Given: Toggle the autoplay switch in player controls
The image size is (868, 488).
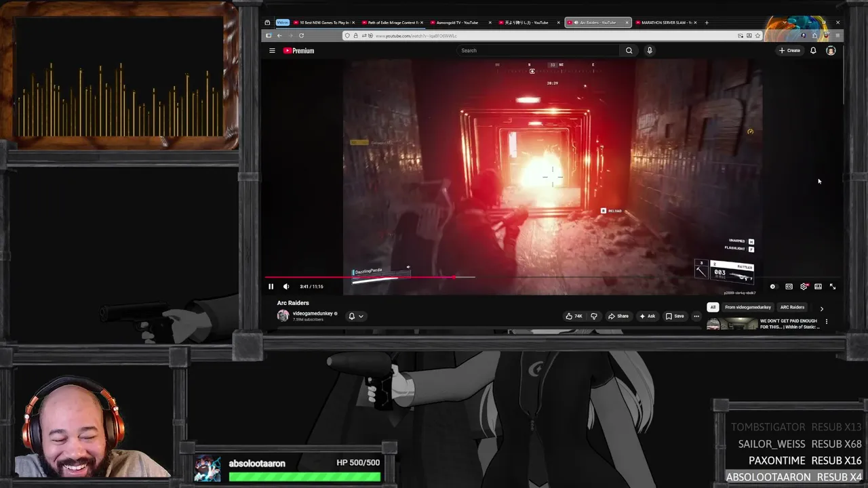Looking at the screenshot, I should (773, 287).
